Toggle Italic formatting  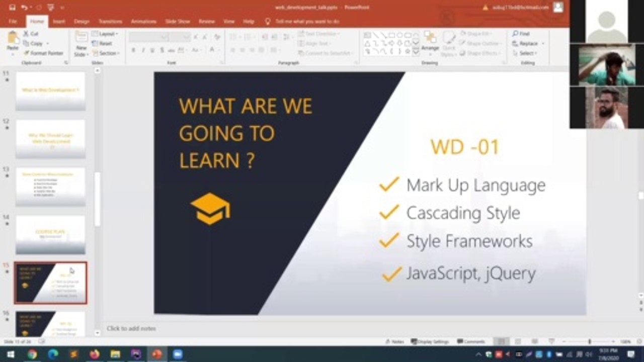(x=143, y=50)
